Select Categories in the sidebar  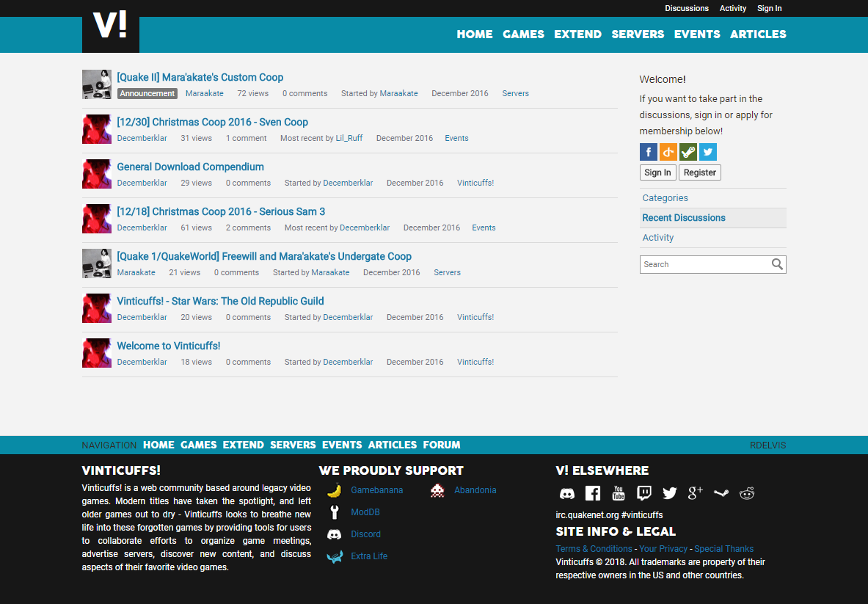tap(665, 198)
